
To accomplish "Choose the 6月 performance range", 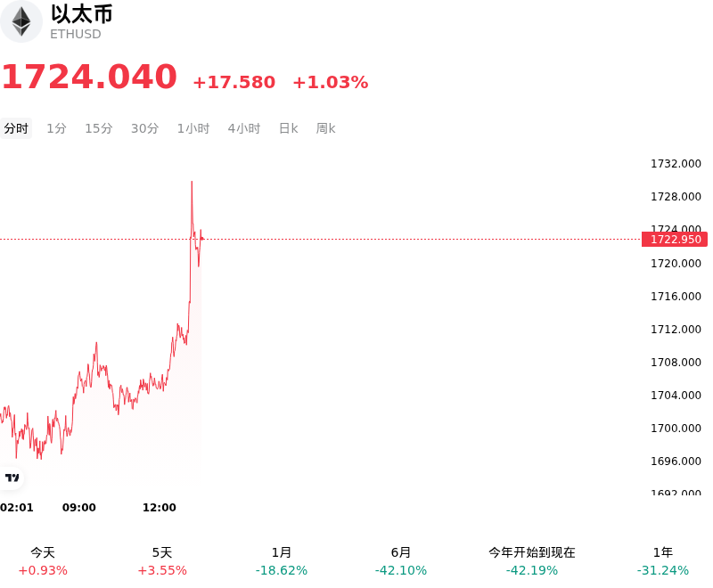I will [x=401, y=561].
